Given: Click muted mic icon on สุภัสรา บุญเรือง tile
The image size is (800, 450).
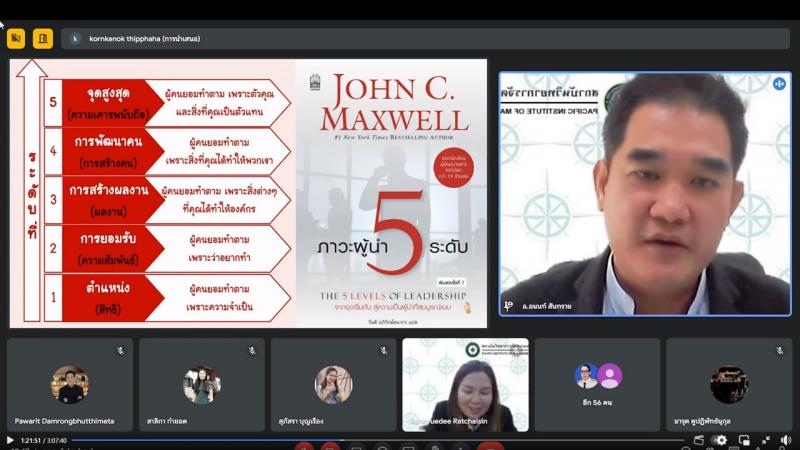Looking at the screenshot, I should click(384, 351).
